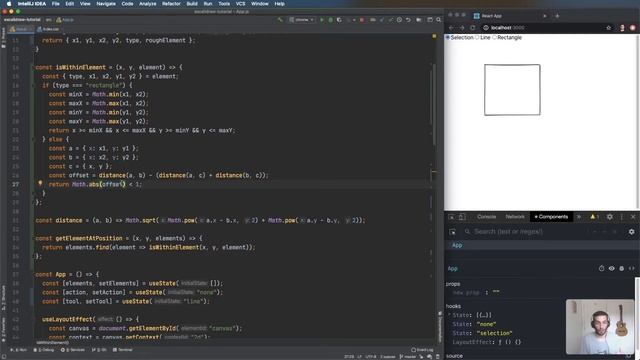Open the Apple menu

pos(9,4)
